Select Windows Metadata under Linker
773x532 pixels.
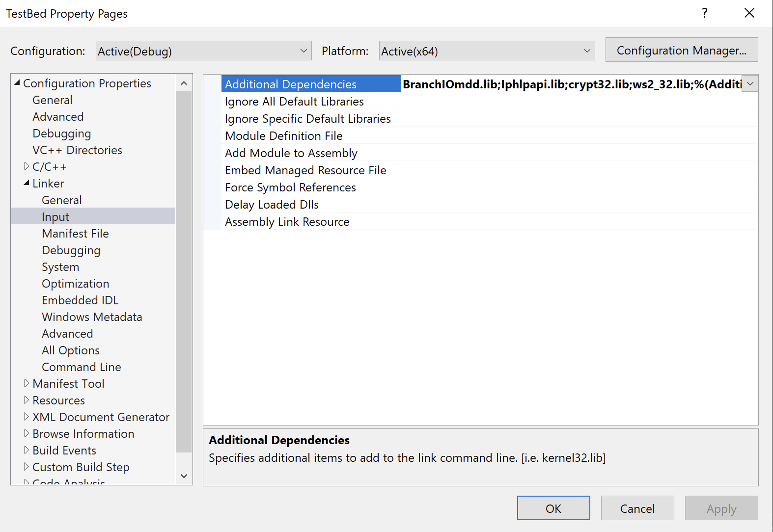pyautogui.click(x=92, y=317)
